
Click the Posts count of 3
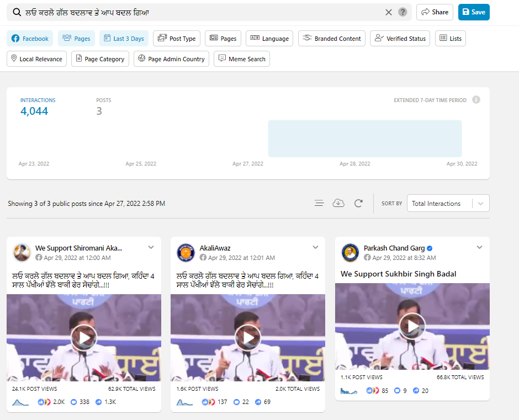pyautogui.click(x=99, y=111)
